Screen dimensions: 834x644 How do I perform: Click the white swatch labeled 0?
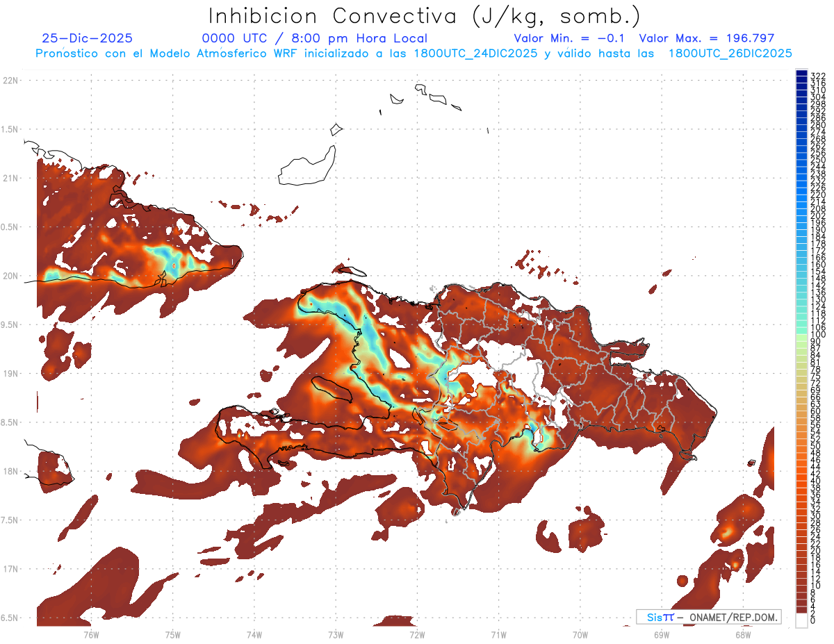pos(801,620)
